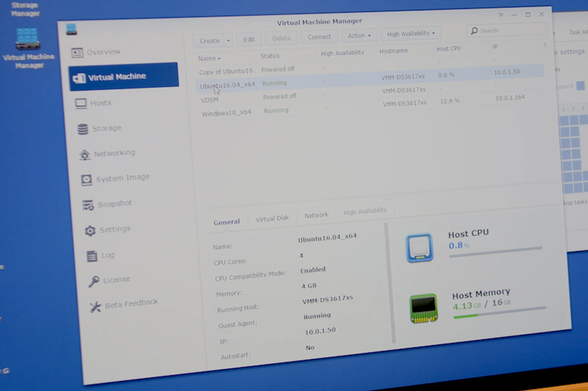Switch to the Network tab
This screenshot has height=391, width=588.
point(316,215)
